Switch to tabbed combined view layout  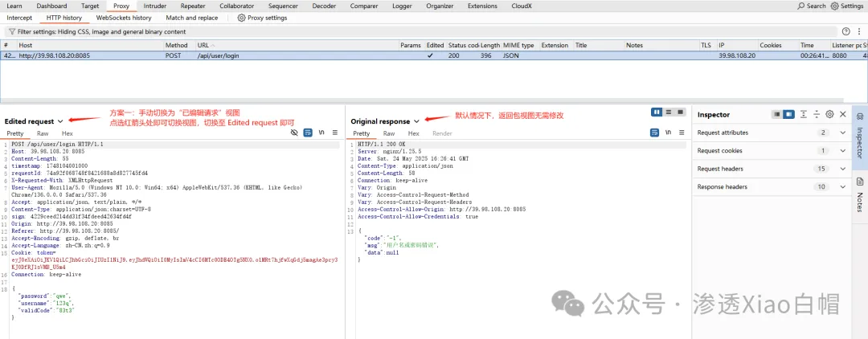(680, 112)
